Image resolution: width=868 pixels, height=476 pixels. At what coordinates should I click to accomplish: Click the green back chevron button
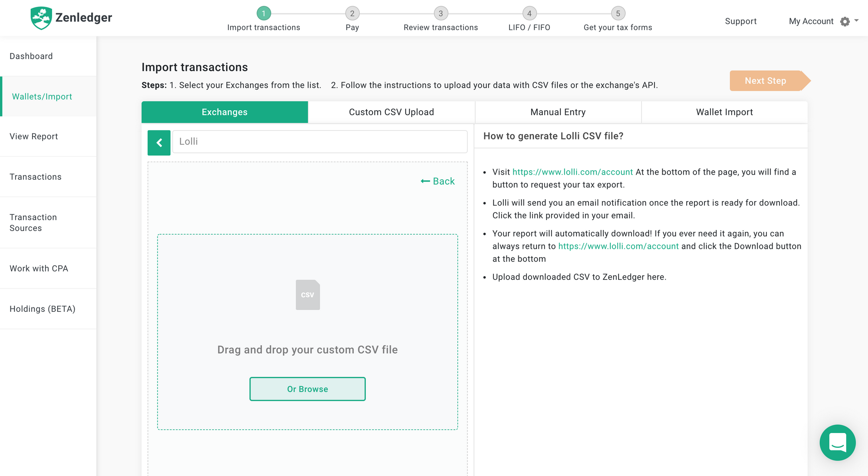click(x=159, y=142)
